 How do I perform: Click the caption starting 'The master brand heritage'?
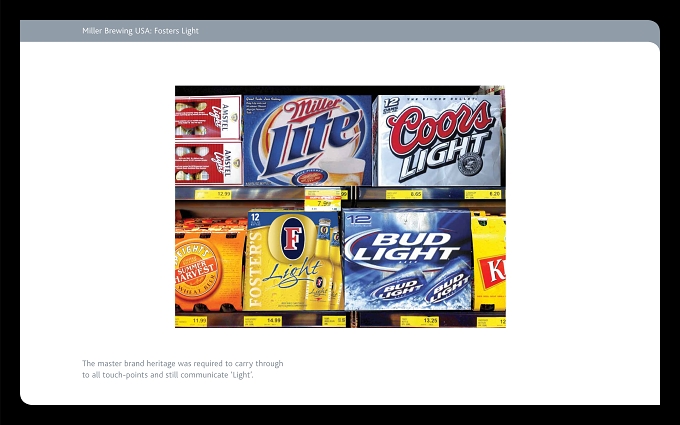tap(183, 369)
